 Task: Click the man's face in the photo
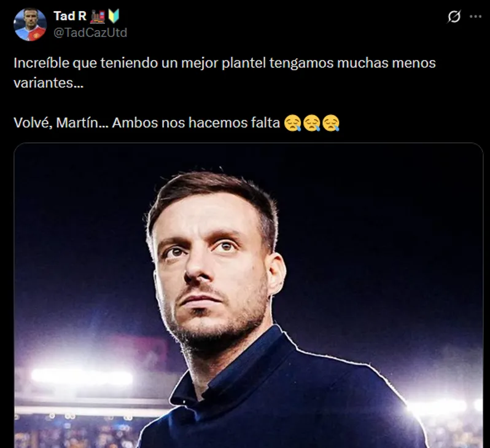212,264
